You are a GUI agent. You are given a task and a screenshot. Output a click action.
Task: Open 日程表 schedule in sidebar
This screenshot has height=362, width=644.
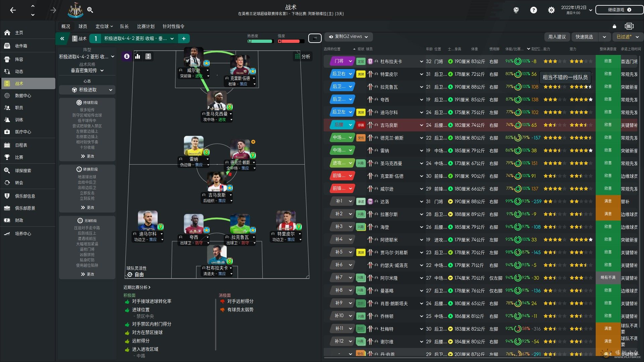[28, 145]
